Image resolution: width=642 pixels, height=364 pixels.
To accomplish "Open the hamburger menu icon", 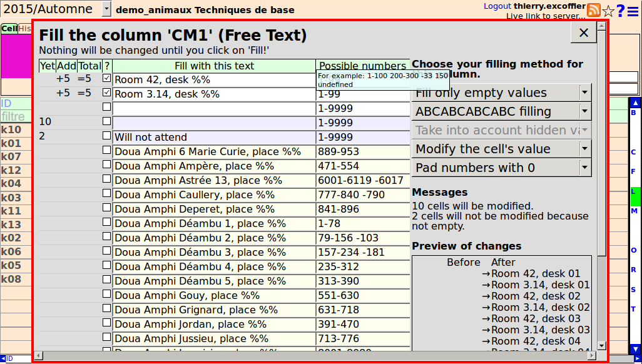I will (x=633, y=11).
